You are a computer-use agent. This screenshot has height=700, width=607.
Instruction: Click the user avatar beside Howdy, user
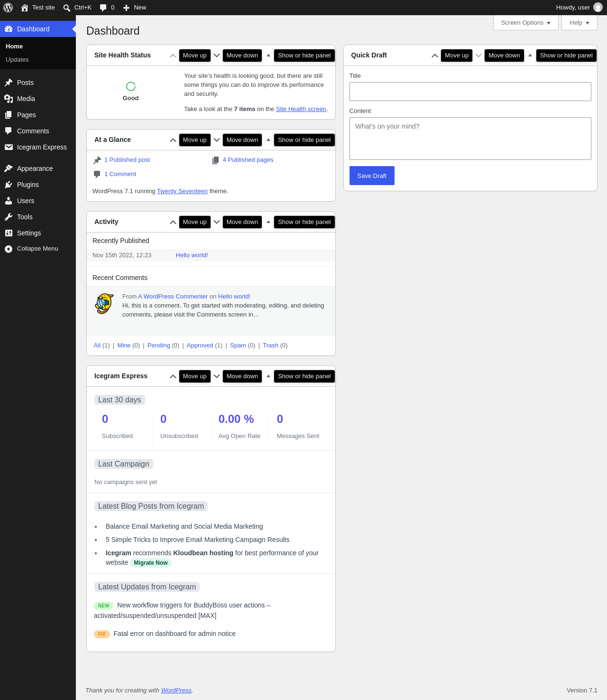(x=598, y=8)
